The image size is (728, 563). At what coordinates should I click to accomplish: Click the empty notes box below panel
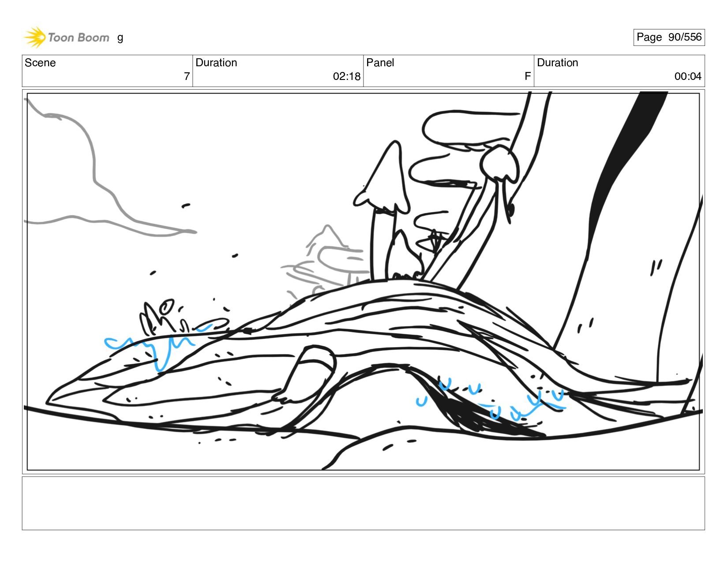click(x=364, y=503)
